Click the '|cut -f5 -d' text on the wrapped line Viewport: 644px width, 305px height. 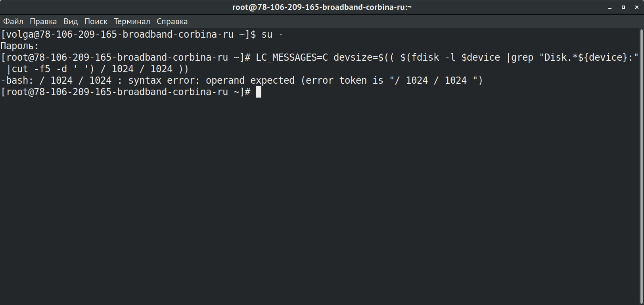(37, 69)
